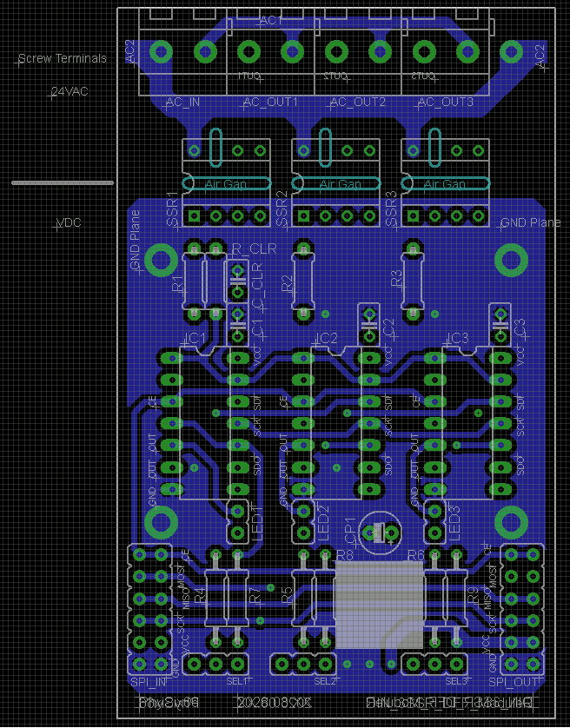Click the Screw Terminals text label

[63, 58]
